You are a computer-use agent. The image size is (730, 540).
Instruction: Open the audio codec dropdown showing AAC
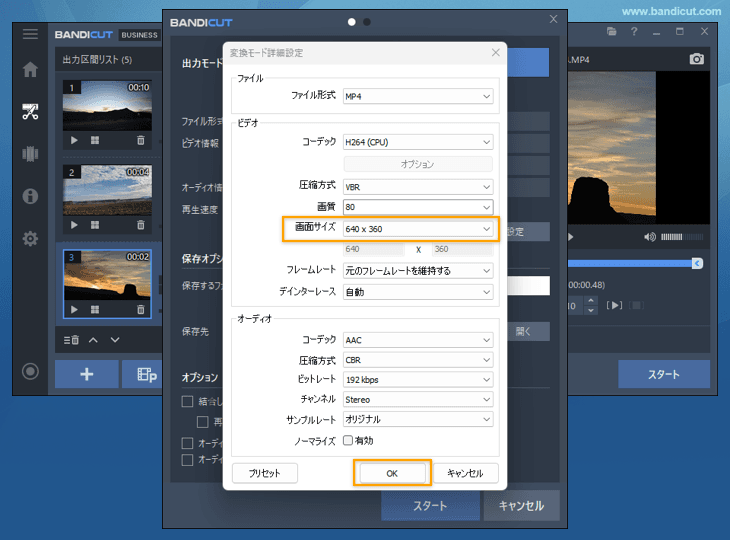coord(418,340)
